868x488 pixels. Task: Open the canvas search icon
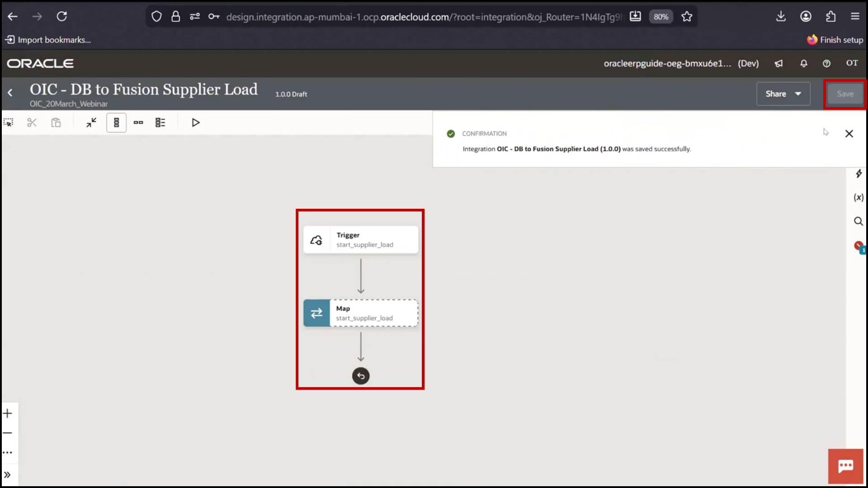point(859,221)
